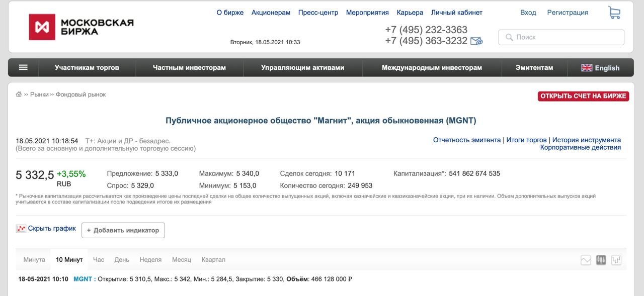Select the Месяц interval tab
Viewport: 644px width, 296px height.
tap(182, 260)
